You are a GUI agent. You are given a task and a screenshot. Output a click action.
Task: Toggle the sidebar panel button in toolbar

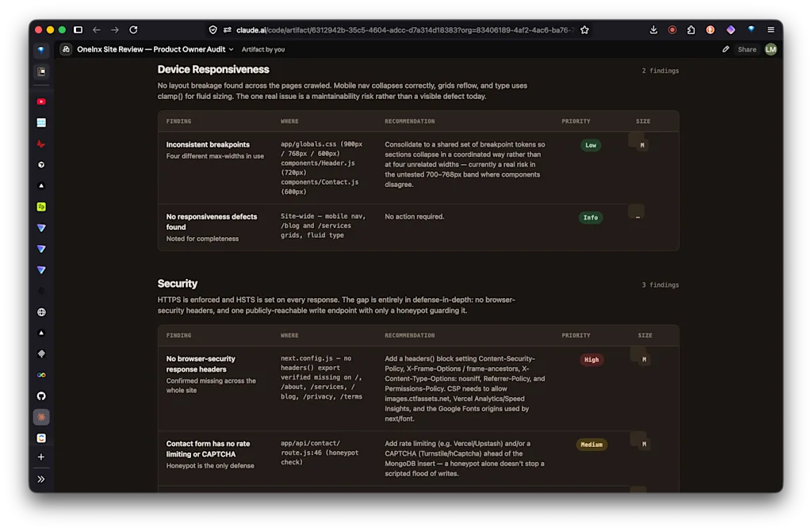tap(79, 30)
